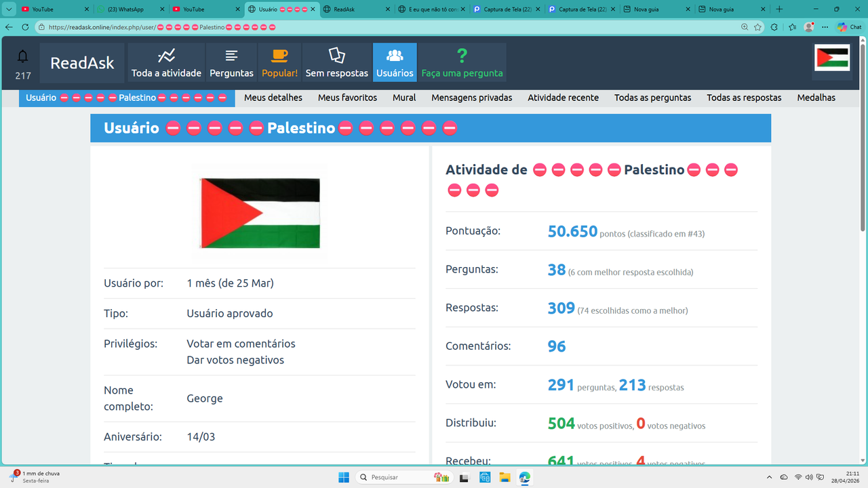Screen dimensions: 868x488
Task: Click the 0 votos negativos value
Action: coord(641,424)
